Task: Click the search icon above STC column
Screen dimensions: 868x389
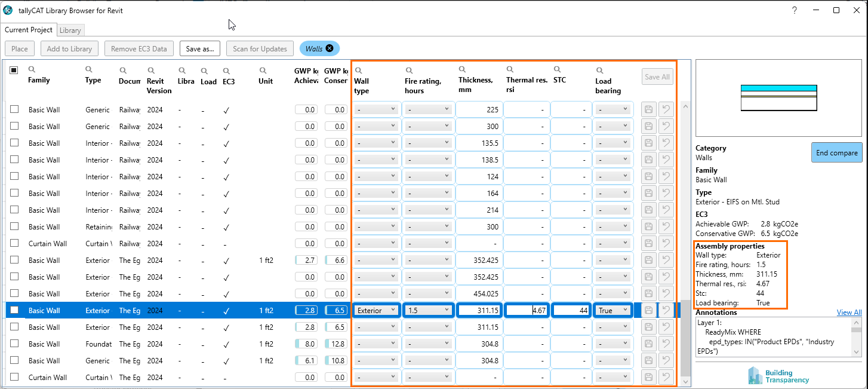Action: tap(558, 69)
